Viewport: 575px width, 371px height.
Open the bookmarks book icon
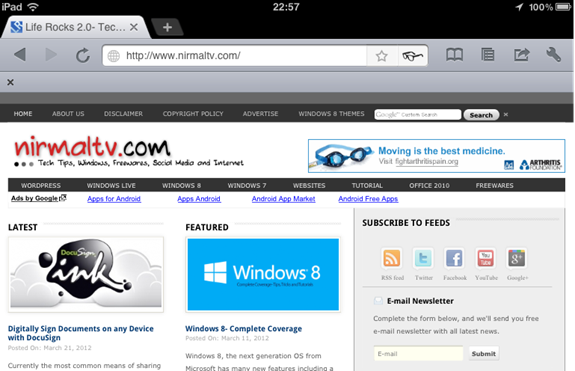pyautogui.click(x=454, y=55)
